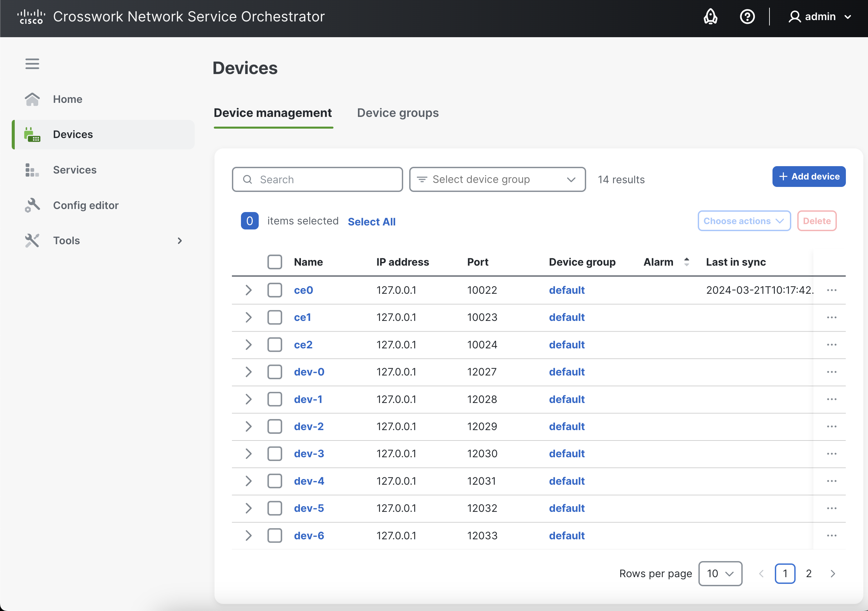Expand the dev-0 row details
The image size is (868, 611).
point(248,372)
